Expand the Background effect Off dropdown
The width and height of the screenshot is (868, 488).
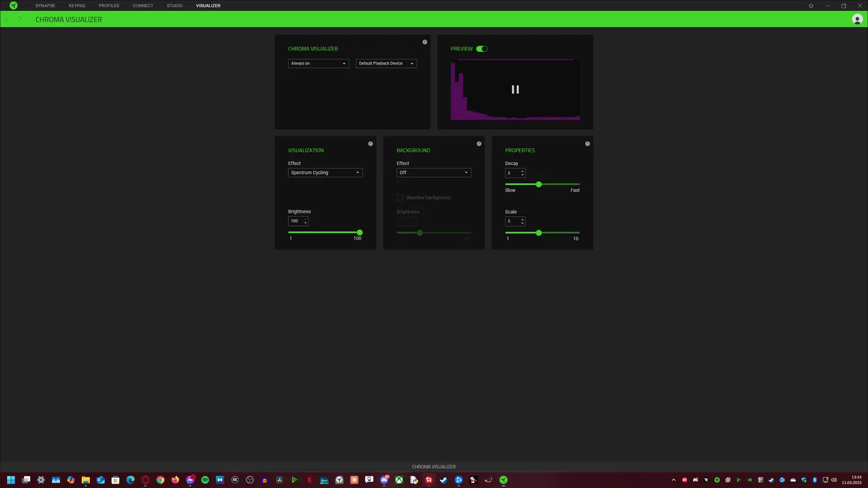(433, 173)
